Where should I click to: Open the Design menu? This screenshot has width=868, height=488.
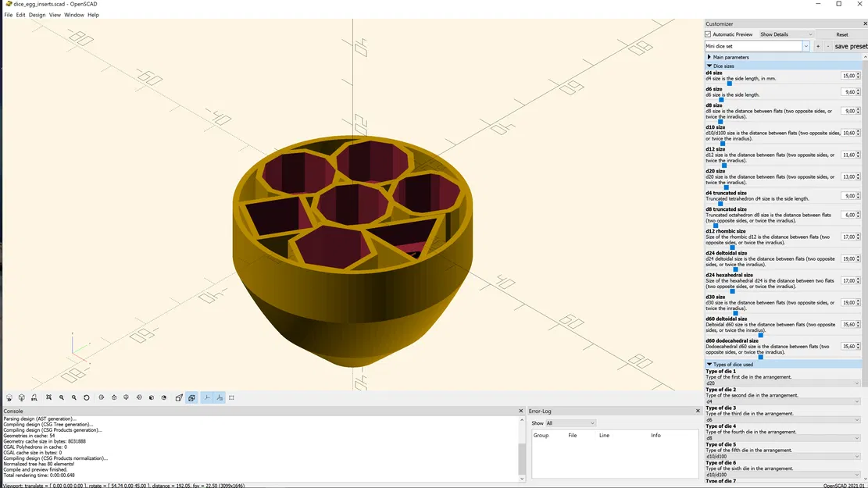pyautogui.click(x=36, y=14)
